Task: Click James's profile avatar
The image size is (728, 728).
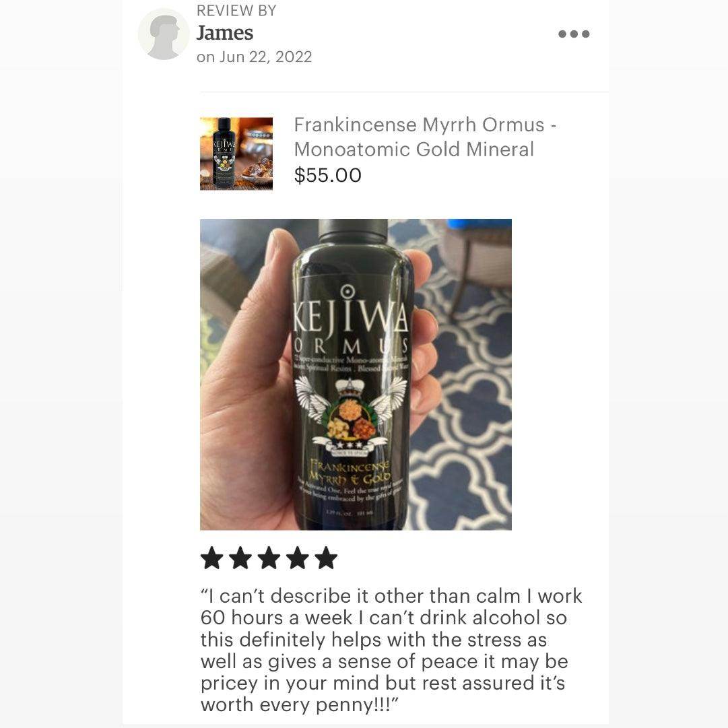Action: [x=164, y=34]
